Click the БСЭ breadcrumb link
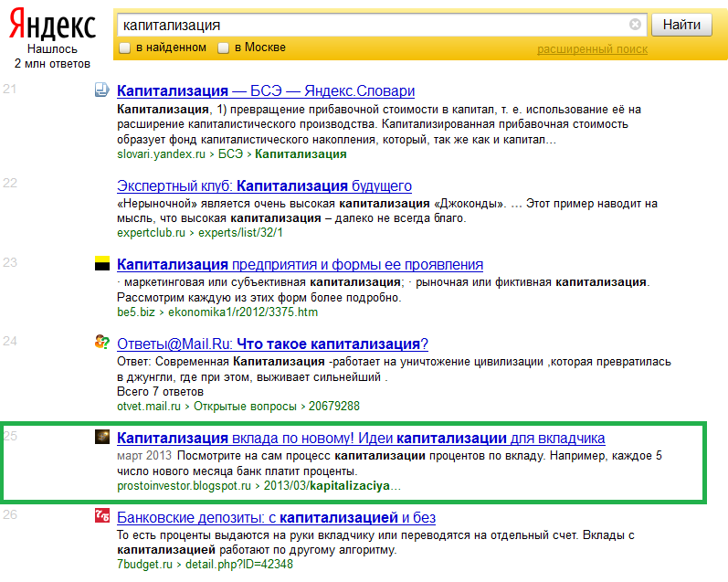728x582 pixels. point(231,154)
